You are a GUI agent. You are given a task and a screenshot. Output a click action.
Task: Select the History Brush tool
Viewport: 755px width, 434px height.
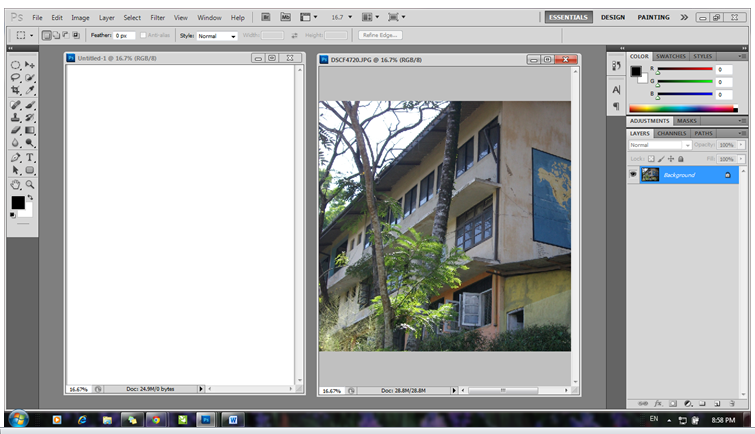coord(30,118)
